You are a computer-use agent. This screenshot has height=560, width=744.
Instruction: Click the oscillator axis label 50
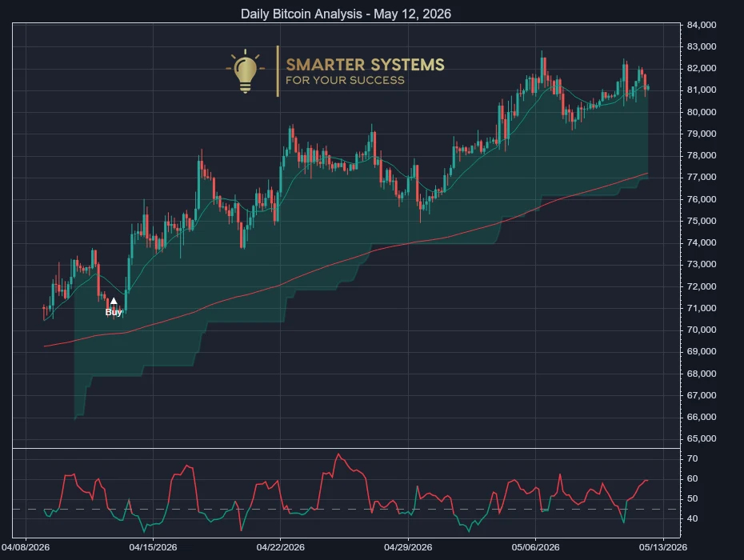[692, 498]
